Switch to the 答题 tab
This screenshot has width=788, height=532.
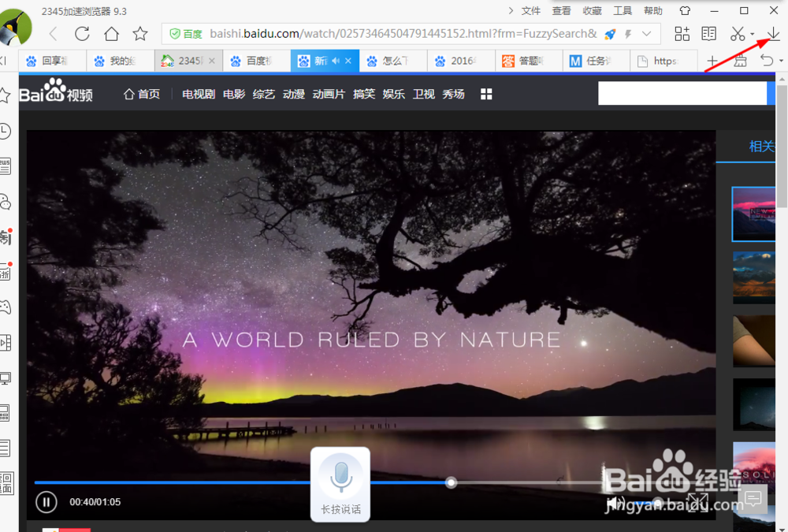pyautogui.click(x=530, y=61)
